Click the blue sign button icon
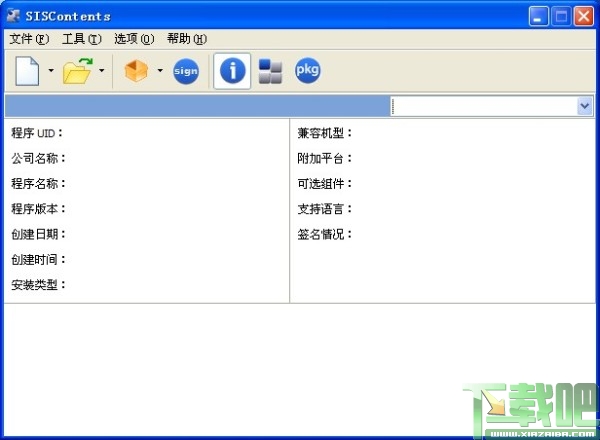Image resolution: width=600 pixels, height=440 pixels. pyautogui.click(x=186, y=71)
